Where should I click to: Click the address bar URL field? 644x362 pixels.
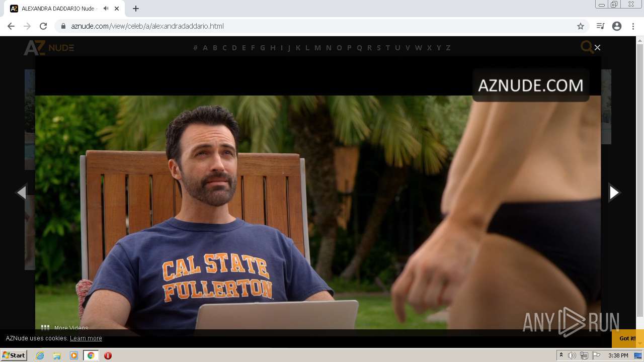pos(322,26)
